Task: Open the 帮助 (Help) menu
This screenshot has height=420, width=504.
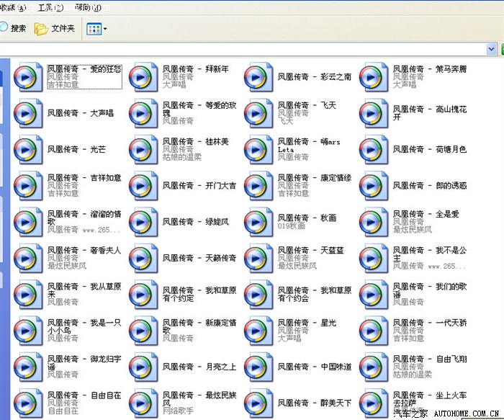Action: click(87, 7)
